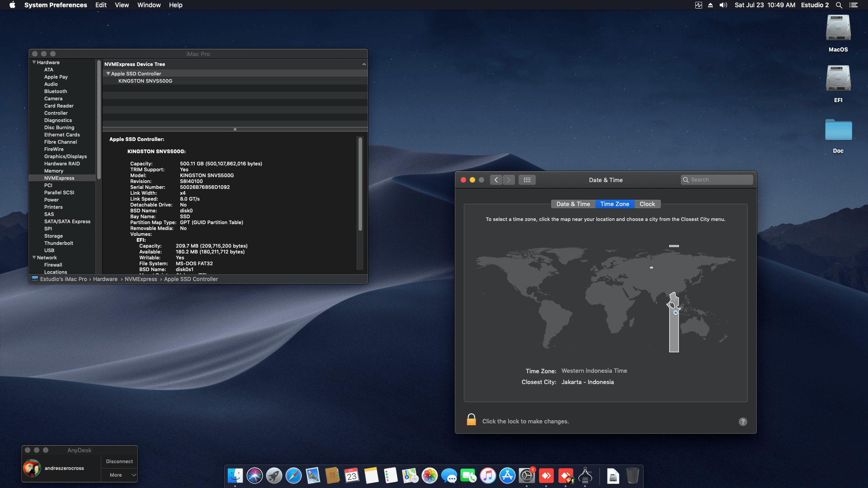The height and width of the screenshot is (488, 868).
Task: Open Safari from the Dock
Action: (x=293, y=475)
